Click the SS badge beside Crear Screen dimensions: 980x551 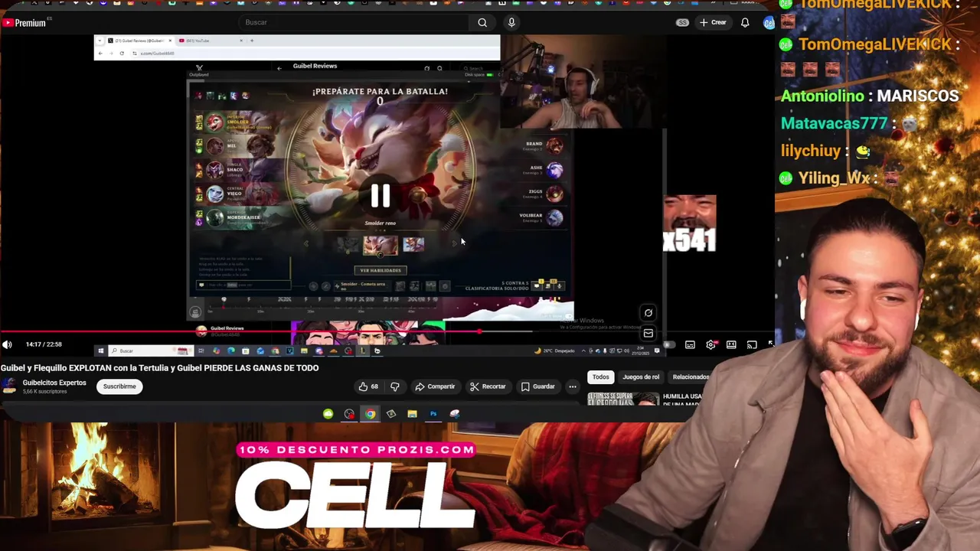[682, 22]
